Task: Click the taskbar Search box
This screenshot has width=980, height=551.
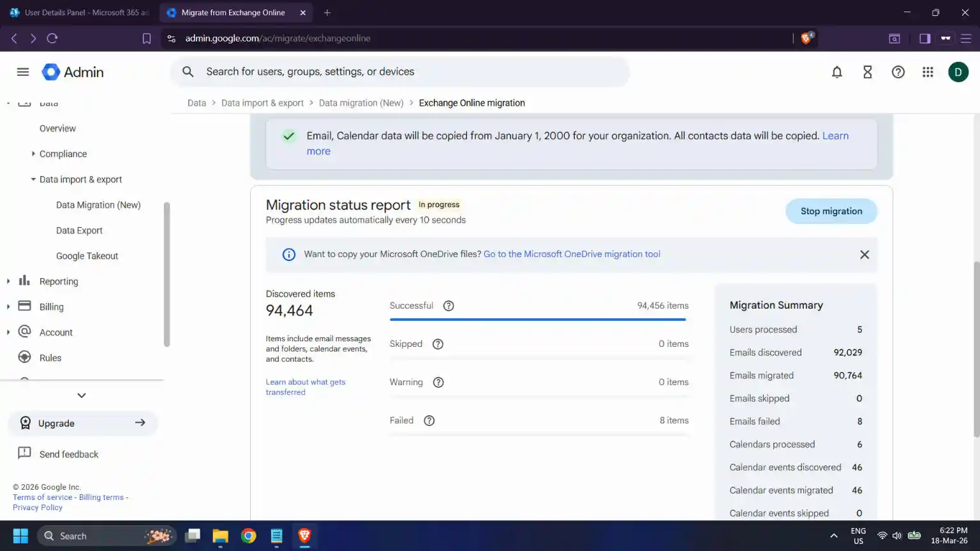Action: (106, 536)
